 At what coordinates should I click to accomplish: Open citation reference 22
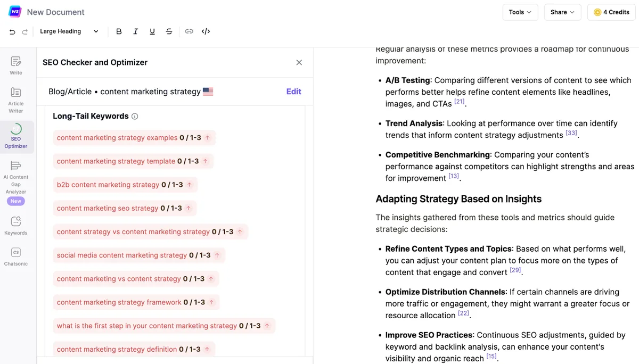[463, 313]
